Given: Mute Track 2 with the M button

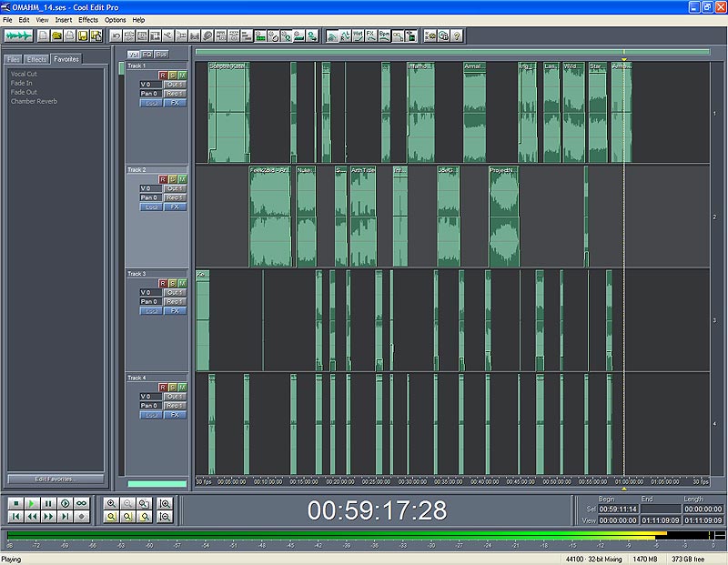Looking at the screenshot, I should click(x=182, y=179).
